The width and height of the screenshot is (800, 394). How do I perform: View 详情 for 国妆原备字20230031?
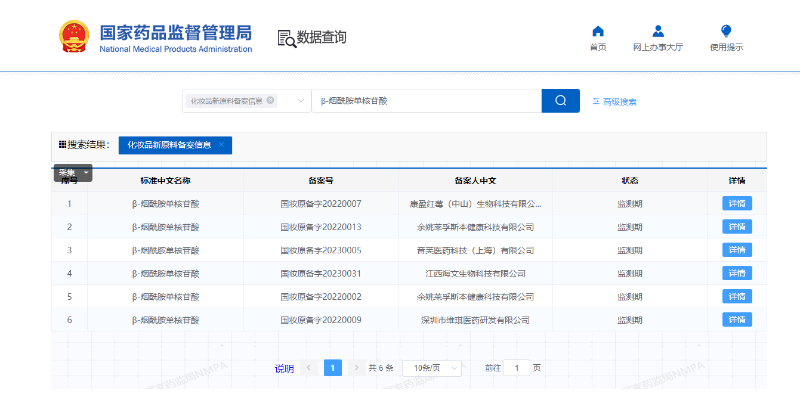tap(737, 273)
